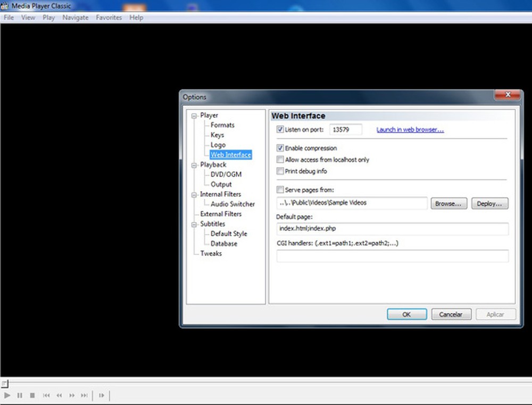Collapse the Subtitles tree section
The width and height of the screenshot is (532, 405).
click(194, 224)
